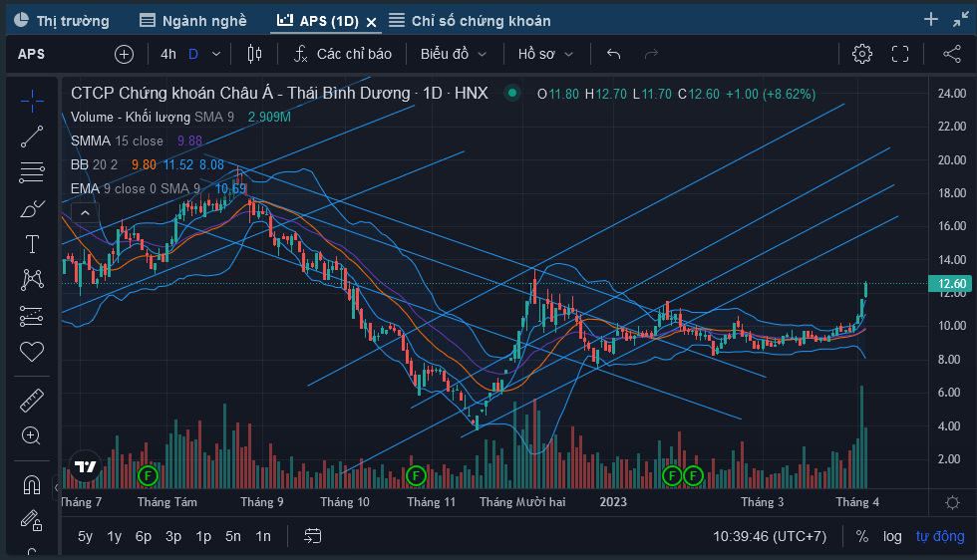Open chart settings gear

[862, 54]
